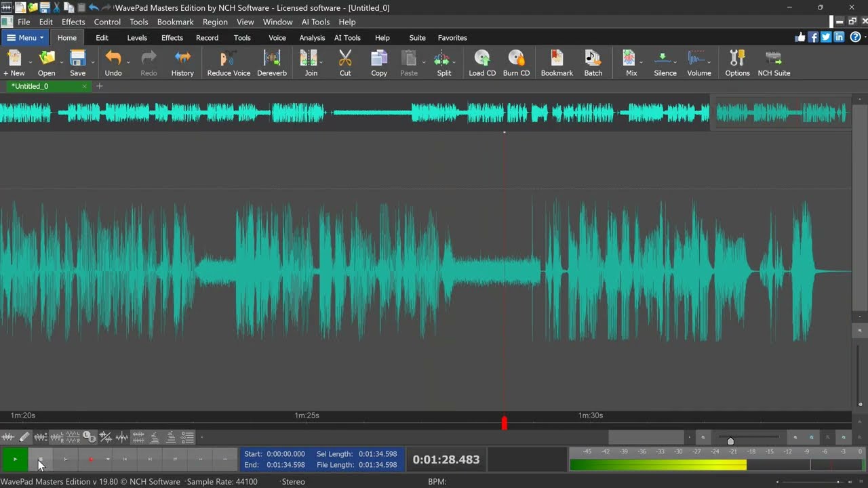Screen dimensions: 868x488
Task: Click the overview waveform at the top
Action: [424, 113]
